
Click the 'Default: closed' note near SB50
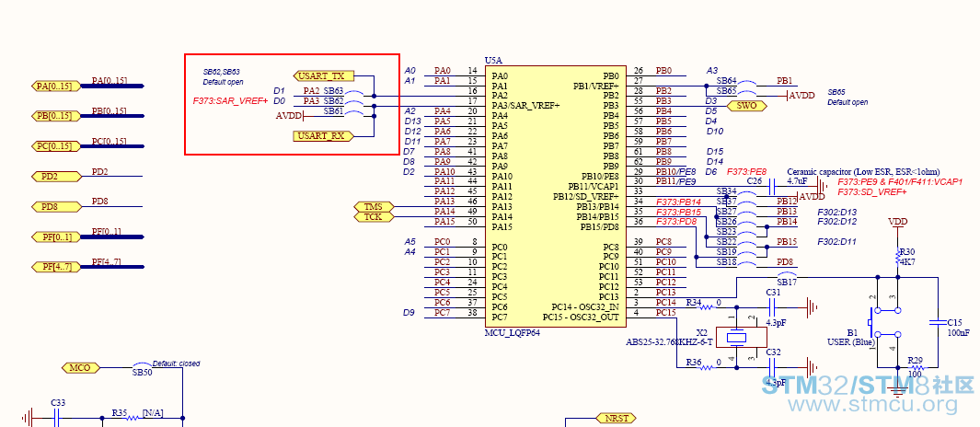[177, 364]
